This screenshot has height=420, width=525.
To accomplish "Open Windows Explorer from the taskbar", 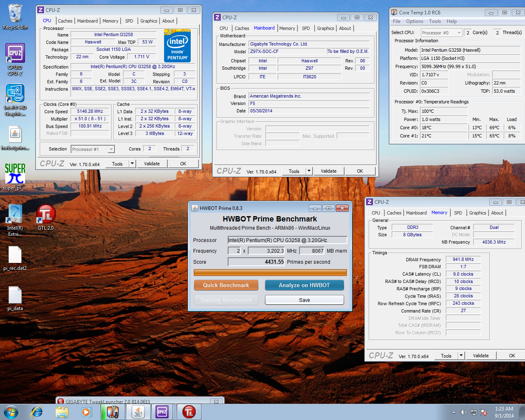I will 62,412.
